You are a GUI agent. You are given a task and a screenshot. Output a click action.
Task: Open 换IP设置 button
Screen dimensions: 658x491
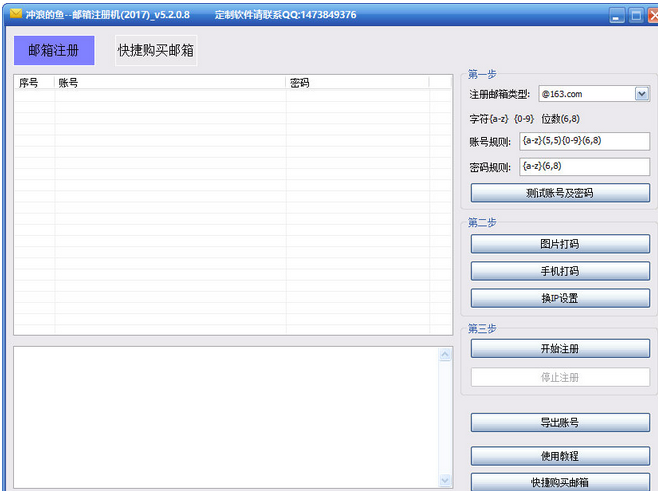560,298
